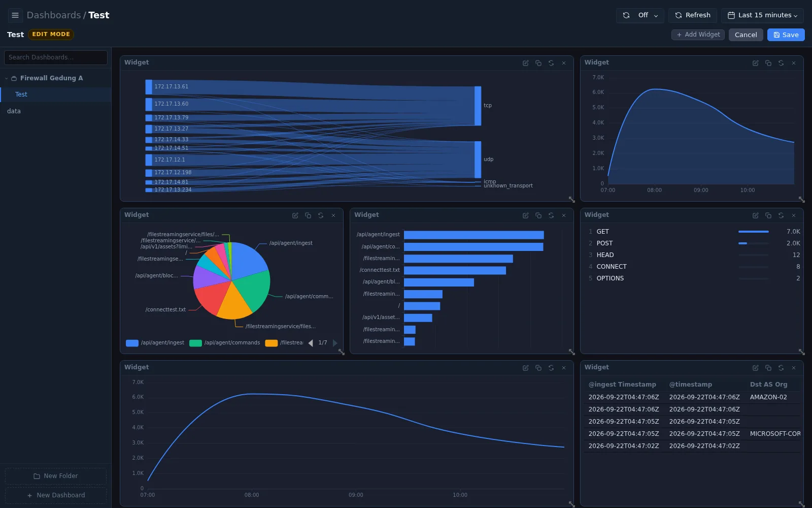Edit the pie chart widget
This screenshot has height=508, width=812.
(295, 215)
